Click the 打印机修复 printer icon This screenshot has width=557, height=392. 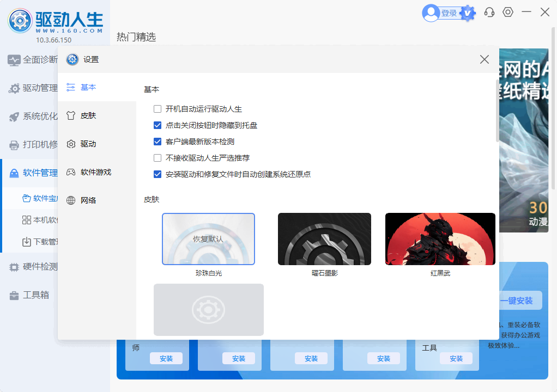coord(14,145)
